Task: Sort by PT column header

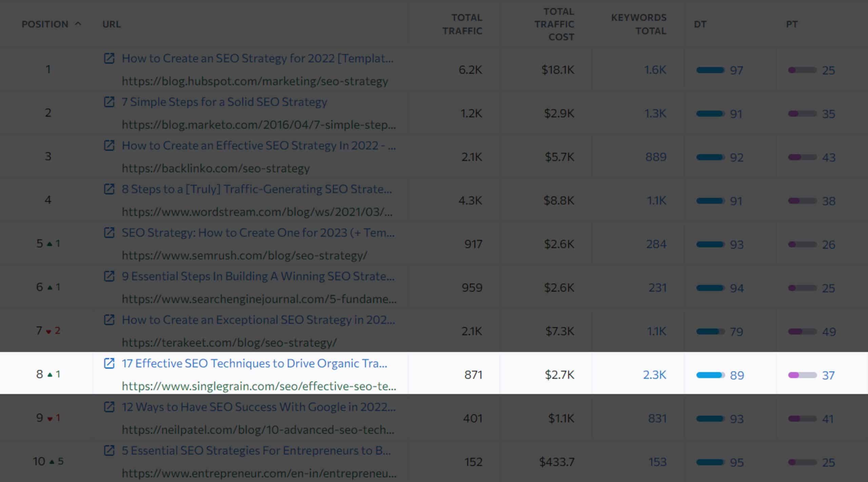Action: (x=792, y=24)
